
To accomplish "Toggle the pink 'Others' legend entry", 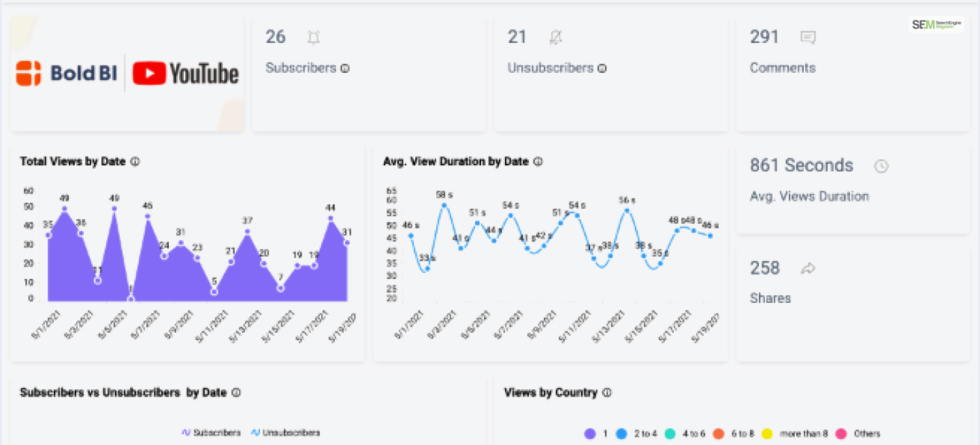I will pyautogui.click(x=857, y=433).
